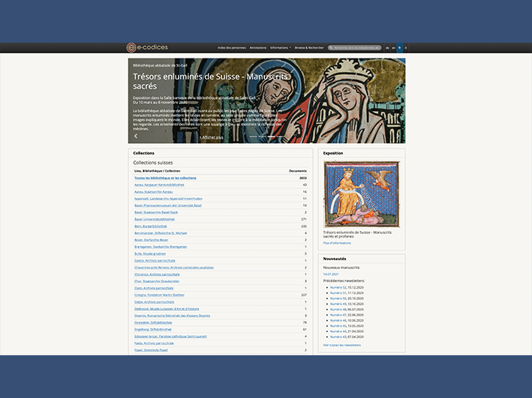Screen dimensions: 532x398
Task: Click the Collections suisses heading
Action: click(153, 163)
